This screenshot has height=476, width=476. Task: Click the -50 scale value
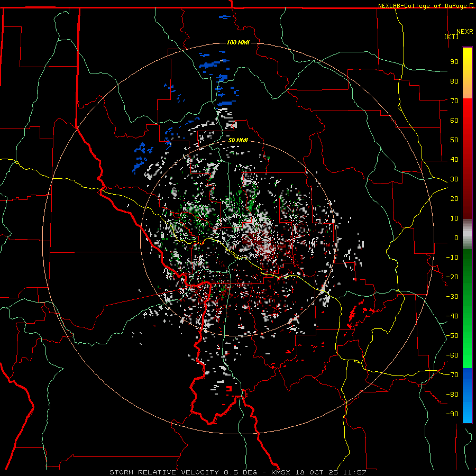coord(452,336)
